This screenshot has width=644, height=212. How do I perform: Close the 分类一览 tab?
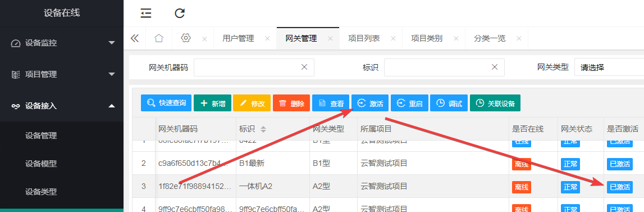tap(519, 39)
